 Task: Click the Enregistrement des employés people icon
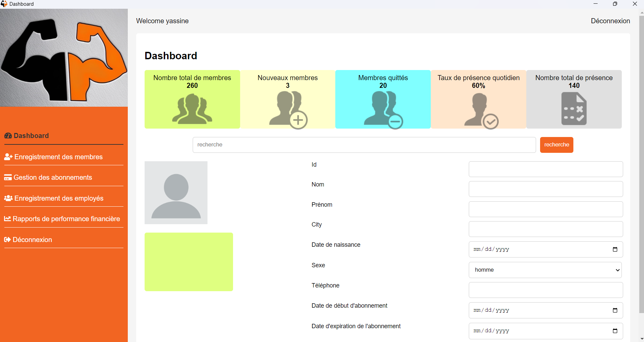8,198
